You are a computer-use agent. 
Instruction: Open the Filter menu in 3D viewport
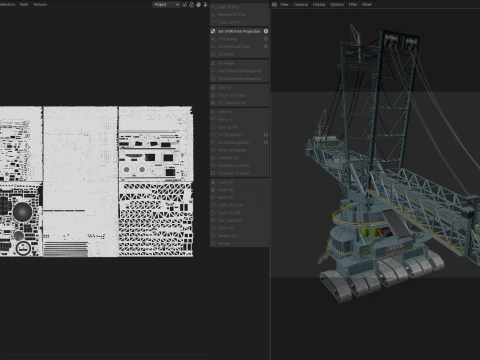(x=353, y=5)
